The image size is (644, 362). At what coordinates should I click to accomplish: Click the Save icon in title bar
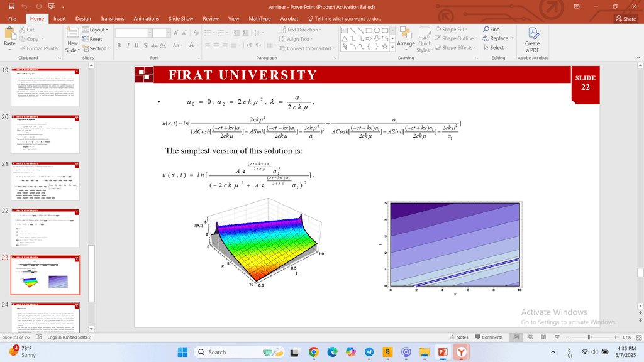pos(11,6)
